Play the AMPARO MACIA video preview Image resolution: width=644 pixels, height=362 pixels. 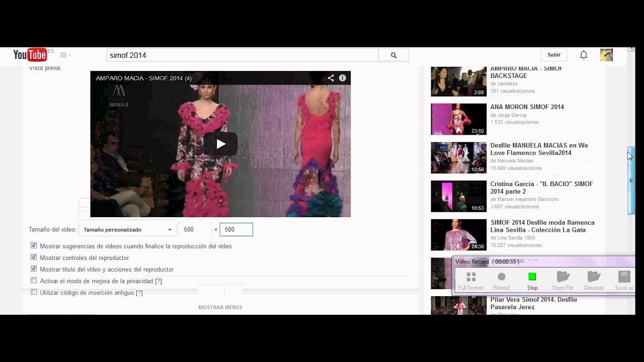point(221,144)
